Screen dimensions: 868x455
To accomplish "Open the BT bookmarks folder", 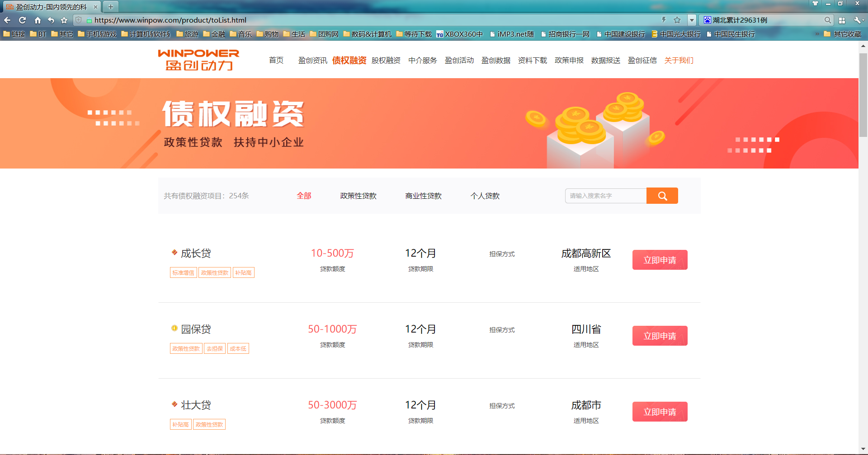I will 38,34.
